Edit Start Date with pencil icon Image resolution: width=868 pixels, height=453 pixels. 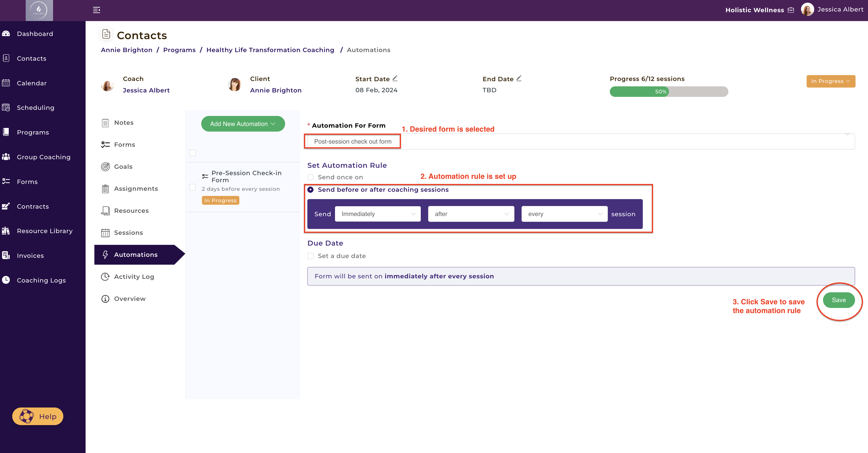tap(395, 78)
